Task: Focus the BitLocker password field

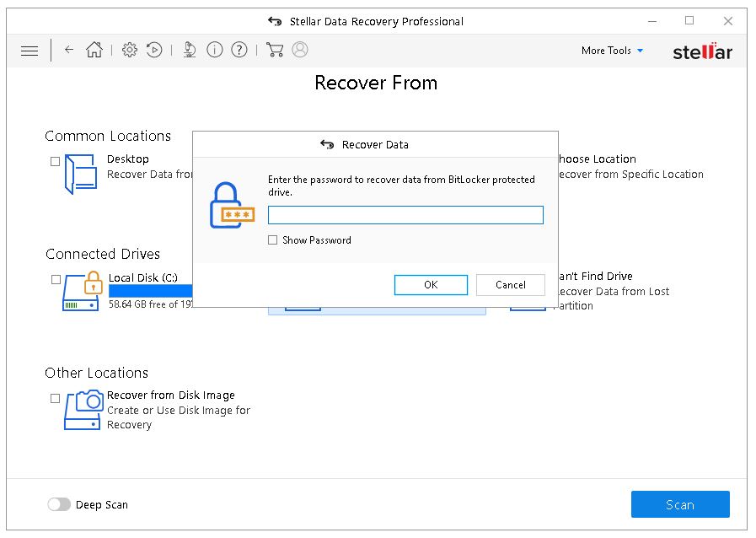Action: point(405,215)
